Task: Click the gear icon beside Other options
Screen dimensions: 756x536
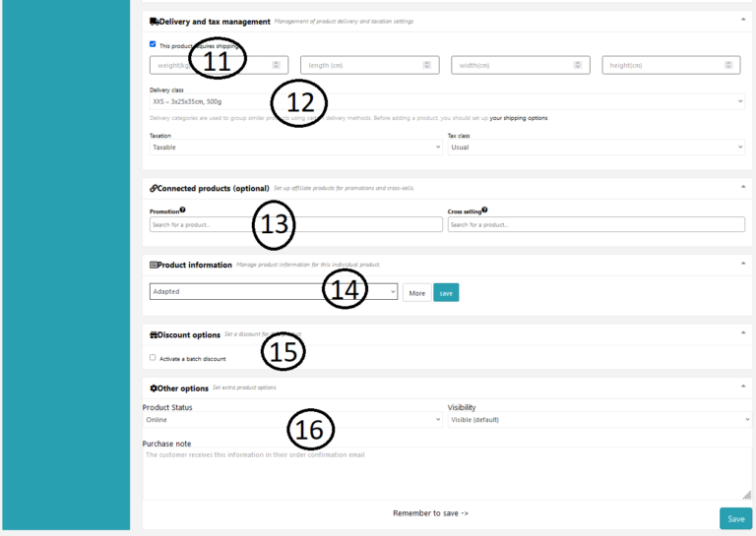Action: [x=154, y=387]
